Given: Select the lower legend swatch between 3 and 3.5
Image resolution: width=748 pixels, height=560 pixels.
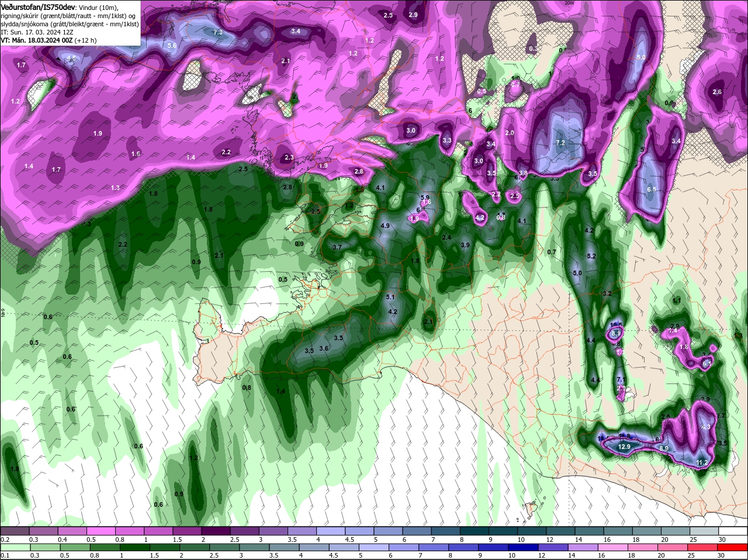Looking at the screenshot, I should click(255, 548).
